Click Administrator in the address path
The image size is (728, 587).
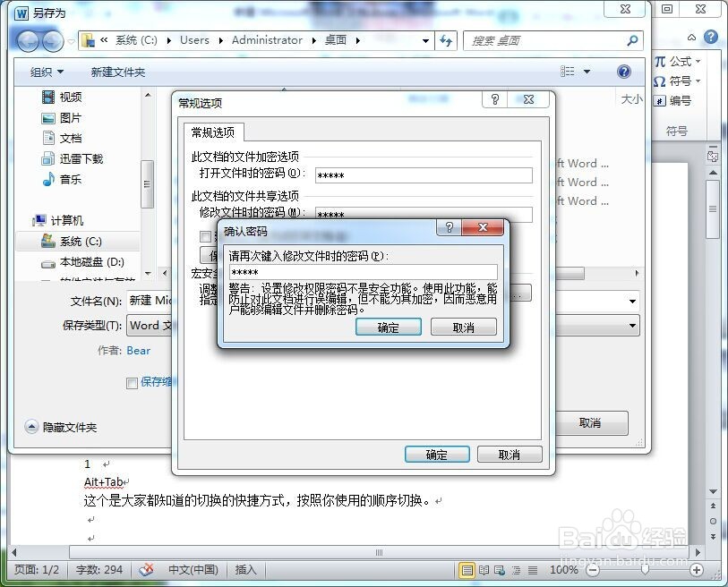click(268, 40)
